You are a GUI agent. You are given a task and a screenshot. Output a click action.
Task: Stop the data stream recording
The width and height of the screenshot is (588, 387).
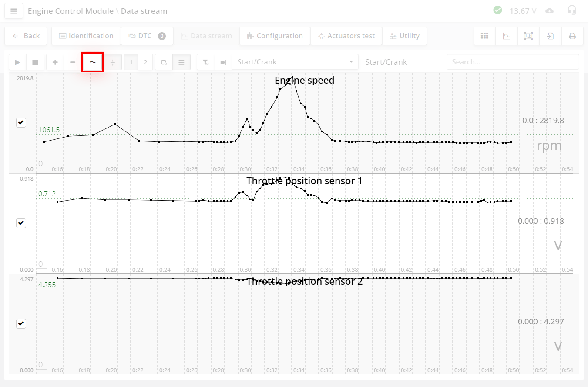pyautogui.click(x=35, y=62)
